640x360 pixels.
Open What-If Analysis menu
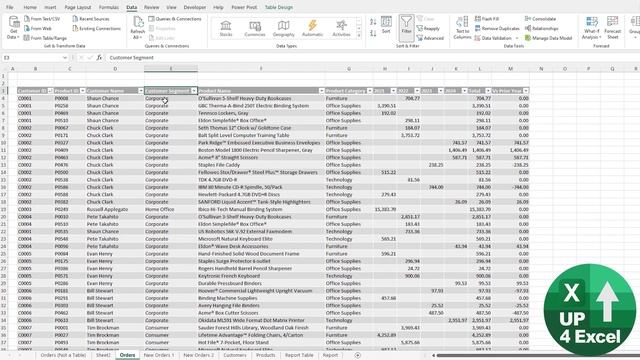click(x=591, y=28)
